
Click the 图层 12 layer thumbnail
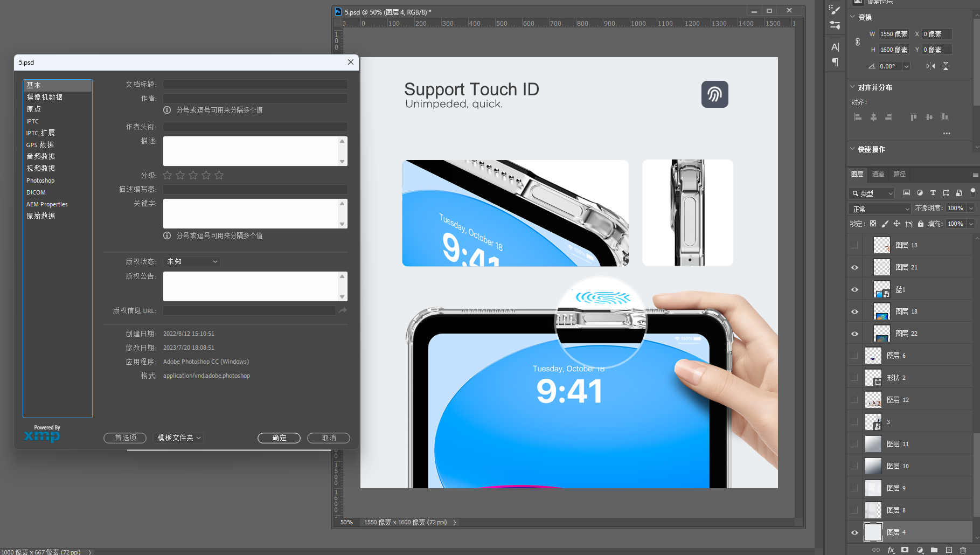[x=873, y=400]
